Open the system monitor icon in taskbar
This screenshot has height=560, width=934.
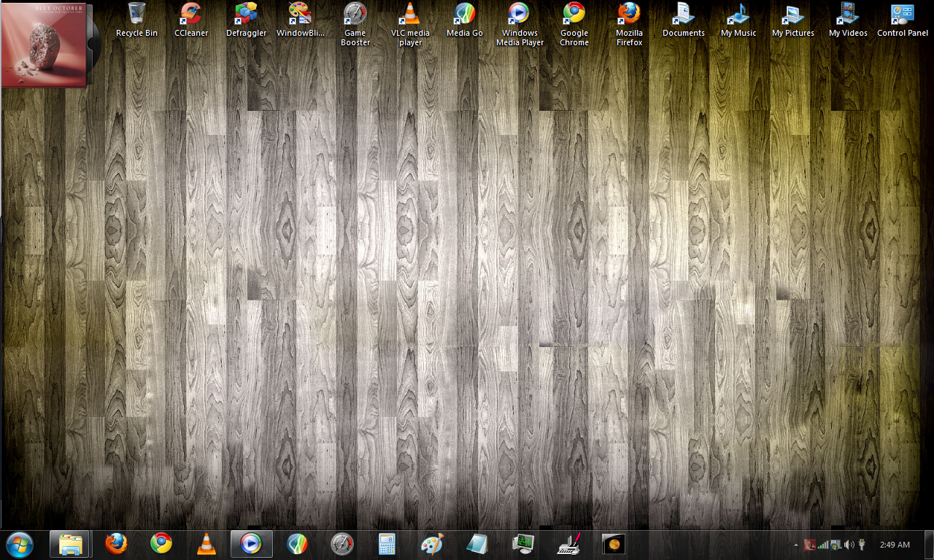[523, 544]
